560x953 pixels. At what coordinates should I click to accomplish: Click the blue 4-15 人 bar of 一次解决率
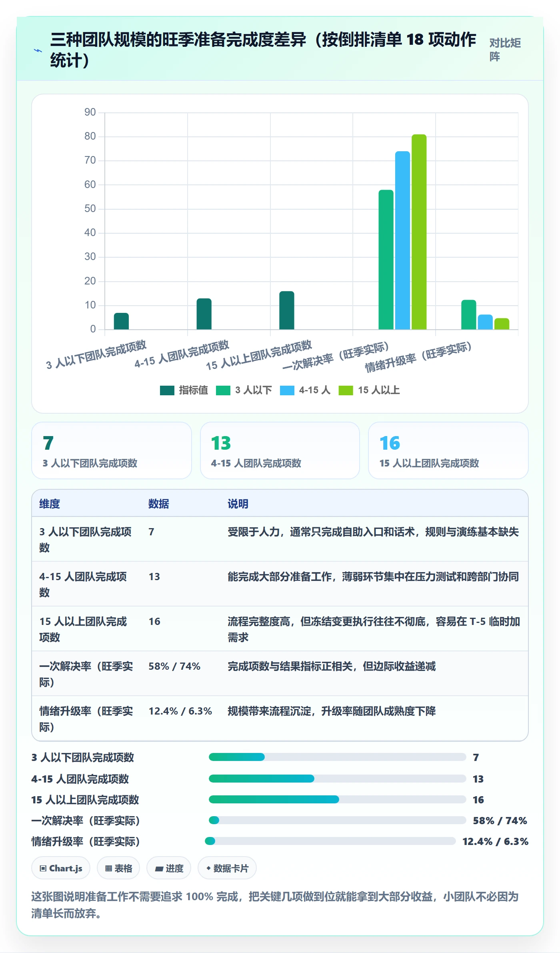(402, 240)
